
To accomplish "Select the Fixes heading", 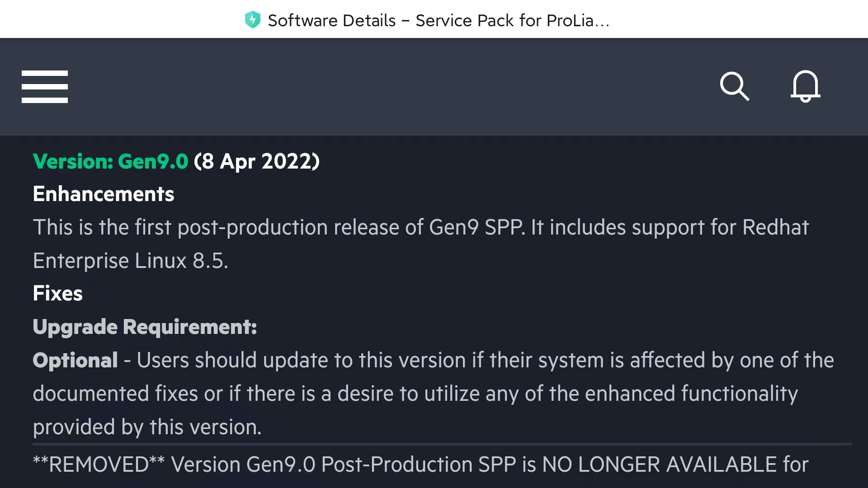I will tap(57, 294).
